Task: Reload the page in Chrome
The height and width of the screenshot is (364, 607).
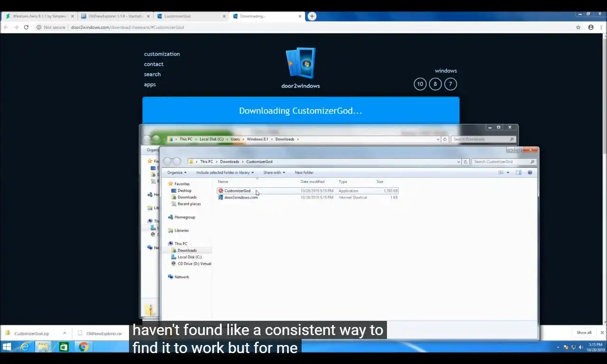Action: coord(26,27)
